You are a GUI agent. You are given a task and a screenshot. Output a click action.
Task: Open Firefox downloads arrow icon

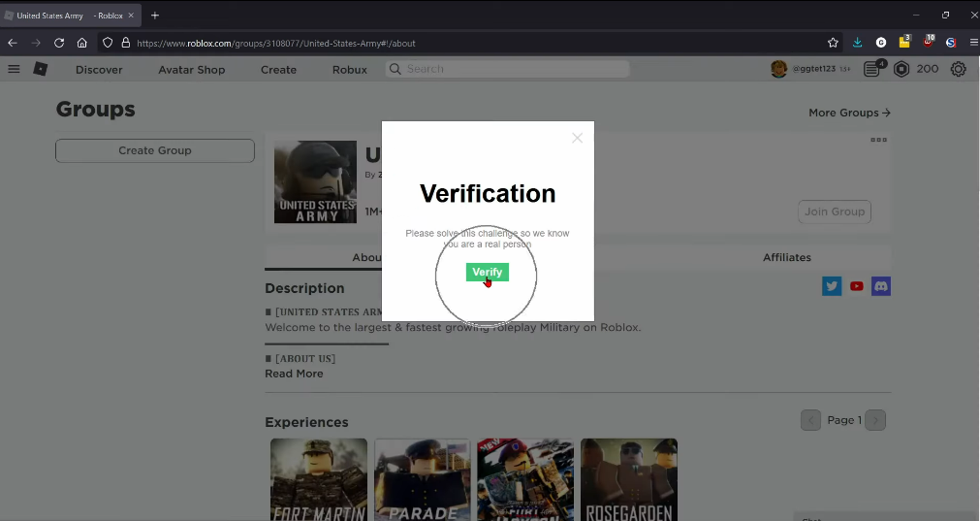[857, 43]
